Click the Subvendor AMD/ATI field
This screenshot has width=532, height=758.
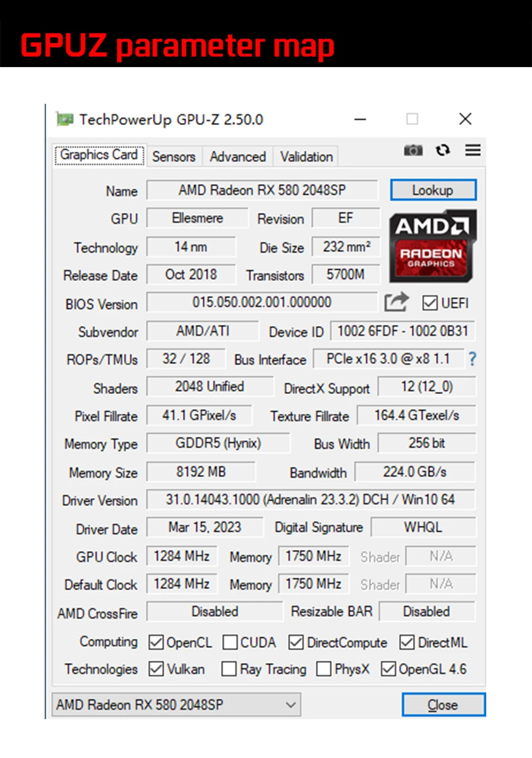tap(203, 331)
